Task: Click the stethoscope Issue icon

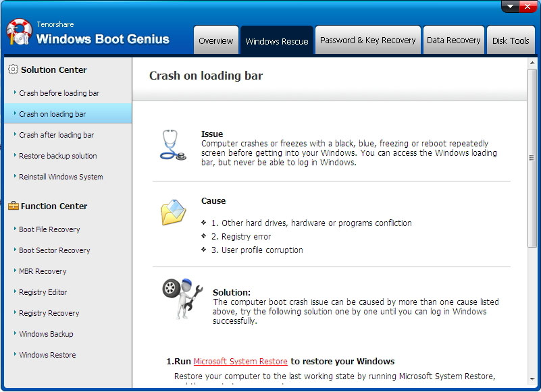Action: click(x=171, y=143)
